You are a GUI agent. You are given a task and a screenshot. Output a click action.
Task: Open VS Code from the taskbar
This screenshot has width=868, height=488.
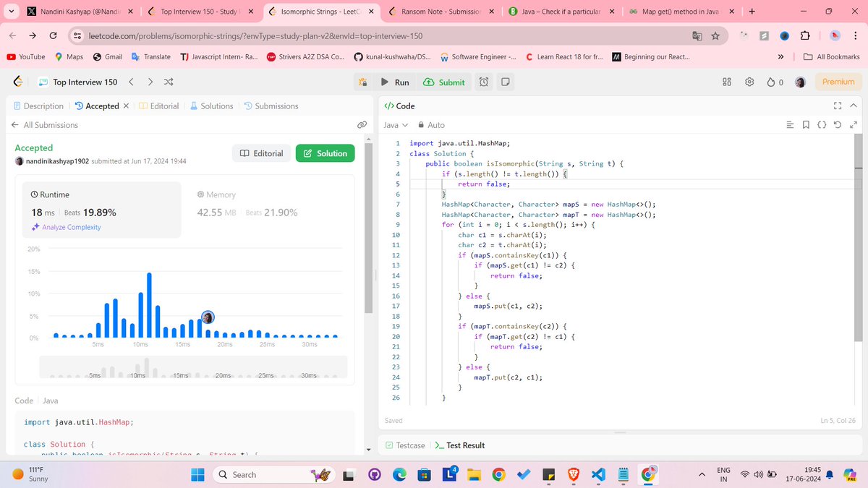597,474
